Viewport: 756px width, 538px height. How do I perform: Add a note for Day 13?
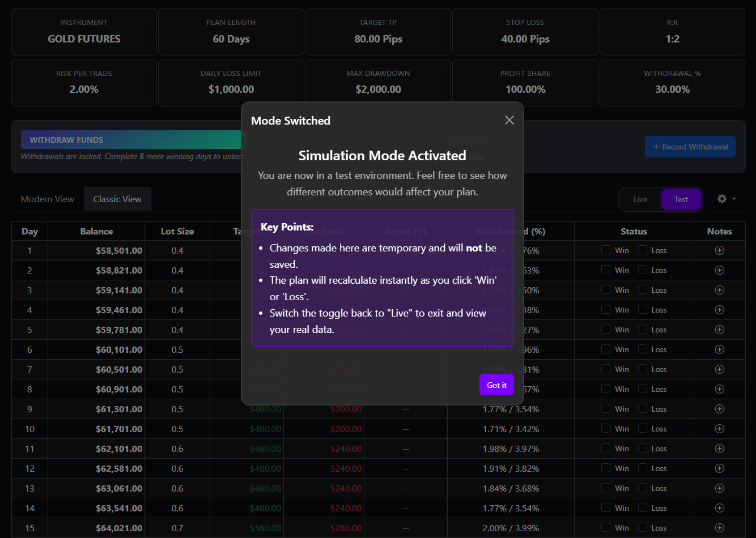coord(719,488)
